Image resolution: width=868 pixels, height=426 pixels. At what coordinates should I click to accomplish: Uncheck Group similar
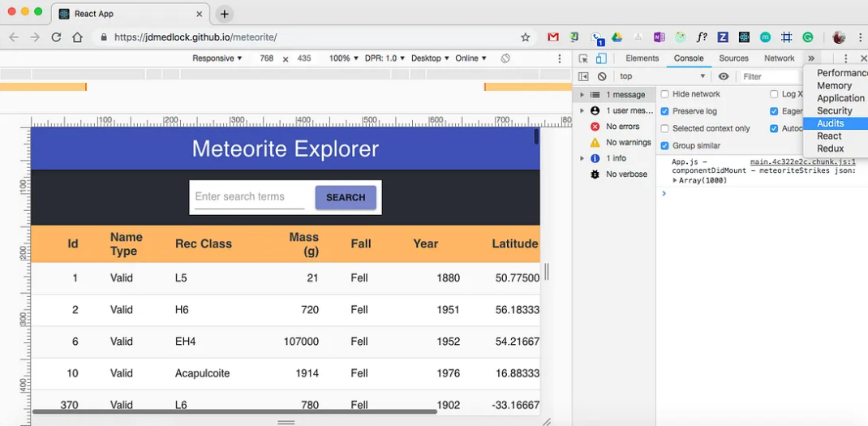665,146
